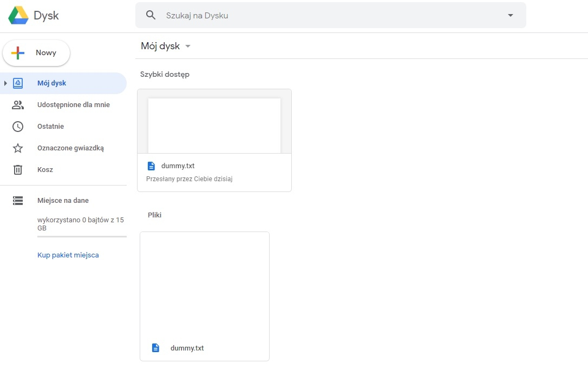This screenshot has width=588, height=377.
Task: Expand the Mój dysk breadcrumb dropdown
Action: [x=188, y=47]
